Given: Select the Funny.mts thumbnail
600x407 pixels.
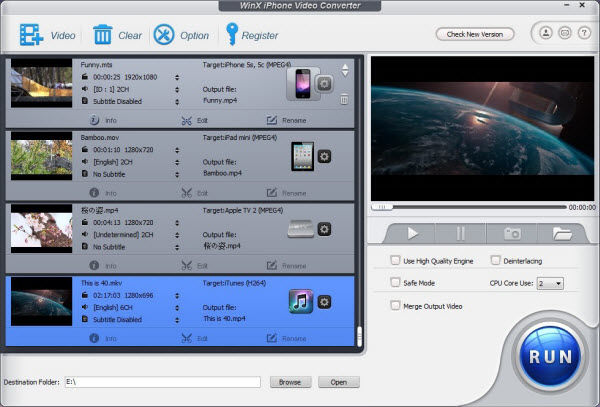Looking at the screenshot, I should (41, 83).
